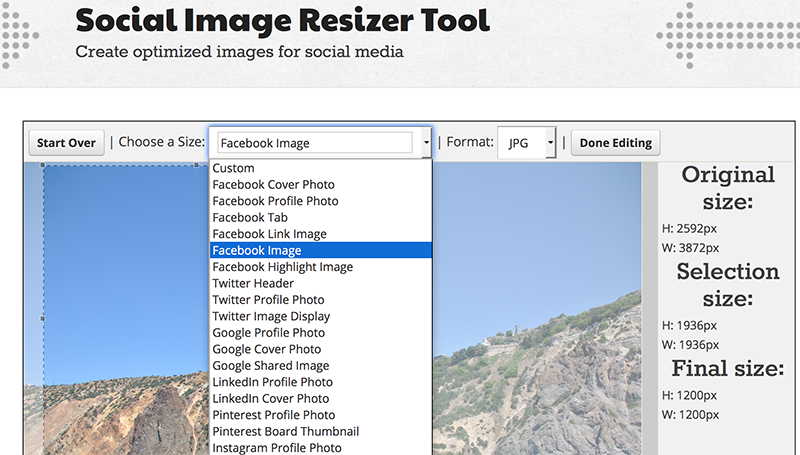Click the Facebook Image size field
Viewport: 800px width, 455px height.
click(315, 143)
